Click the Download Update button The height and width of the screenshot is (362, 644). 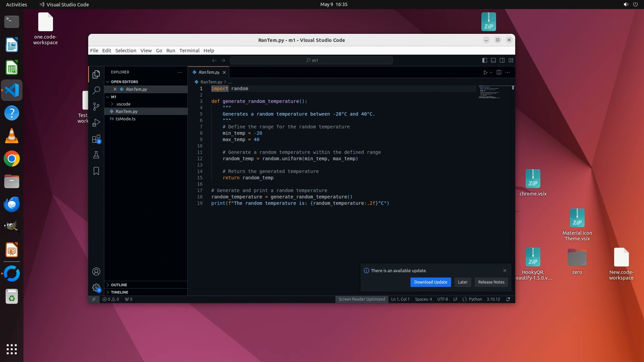click(x=430, y=282)
